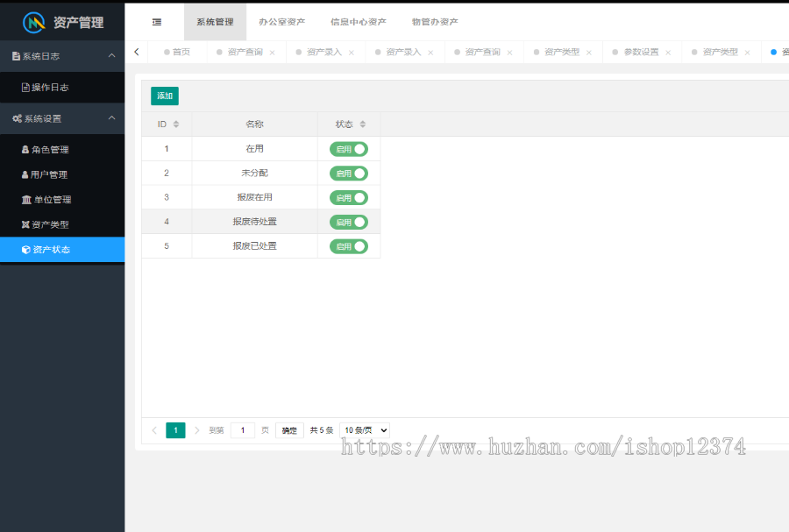The image size is (789, 532).
Task: Toggle 启用 switch for 在用
Action: [x=349, y=149]
